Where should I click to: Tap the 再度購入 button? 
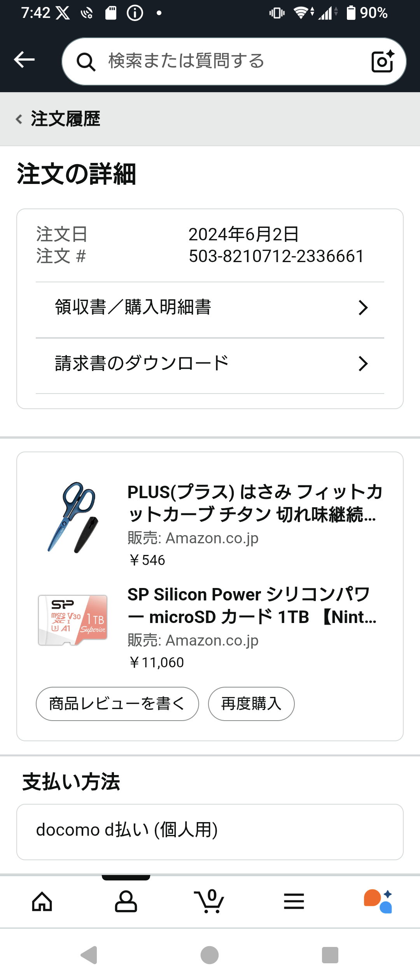[251, 703]
